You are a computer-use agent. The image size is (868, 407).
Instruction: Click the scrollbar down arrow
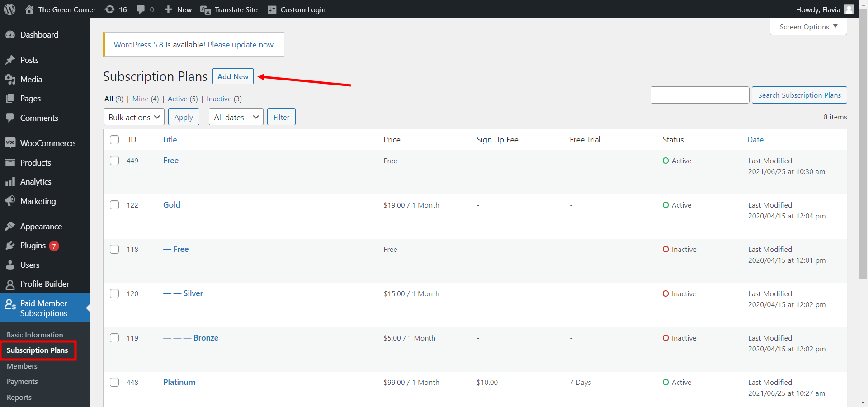click(x=863, y=402)
